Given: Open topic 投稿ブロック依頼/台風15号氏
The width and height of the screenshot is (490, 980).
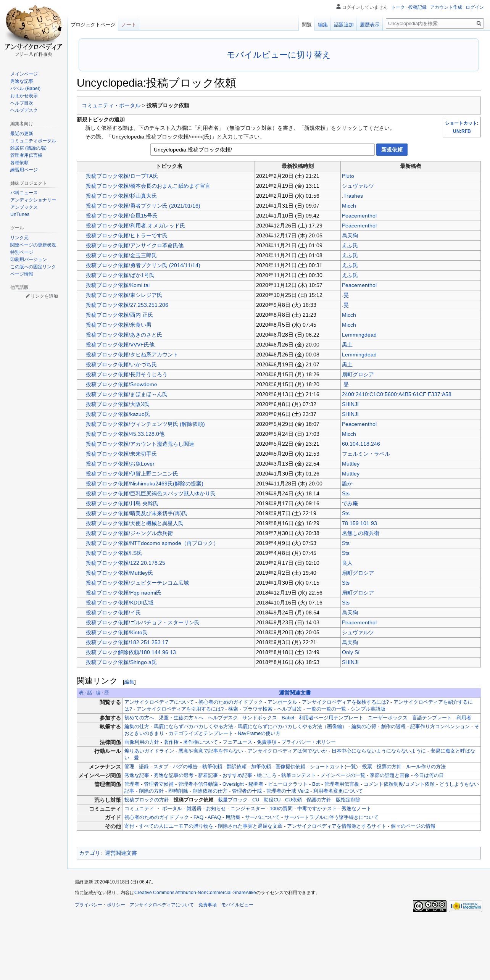Looking at the screenshot, I should click(x=122, y=216).
